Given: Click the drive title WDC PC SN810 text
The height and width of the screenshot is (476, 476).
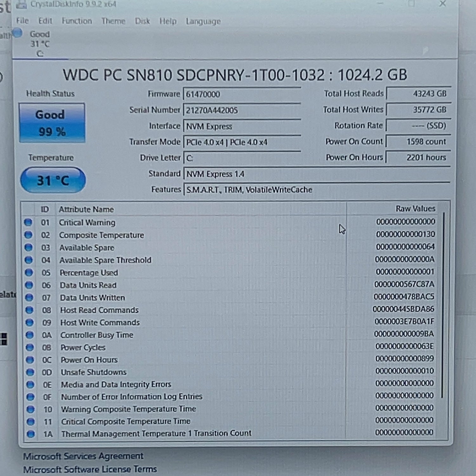Looking at the screenshot, I should coord(235,75).
